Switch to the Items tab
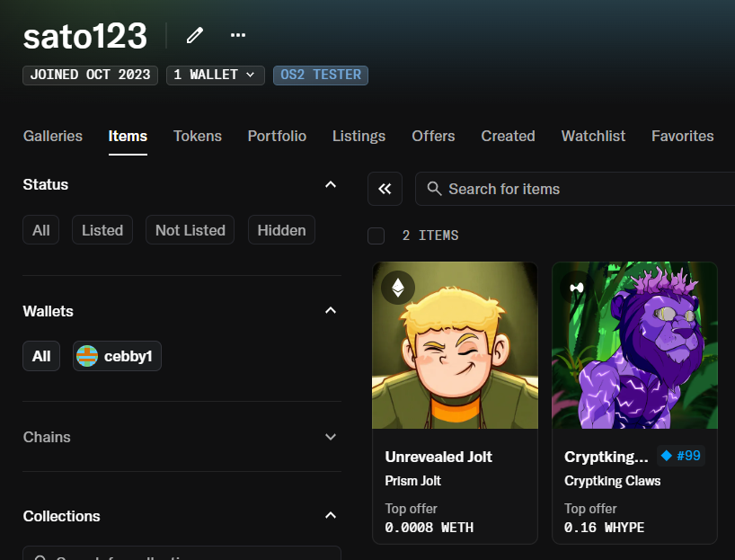This screenshot has height=560, width=735. click(128, 136)
